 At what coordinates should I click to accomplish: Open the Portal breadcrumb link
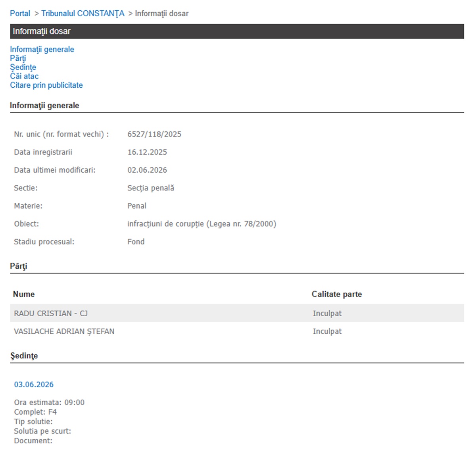(x=20, y=13)
